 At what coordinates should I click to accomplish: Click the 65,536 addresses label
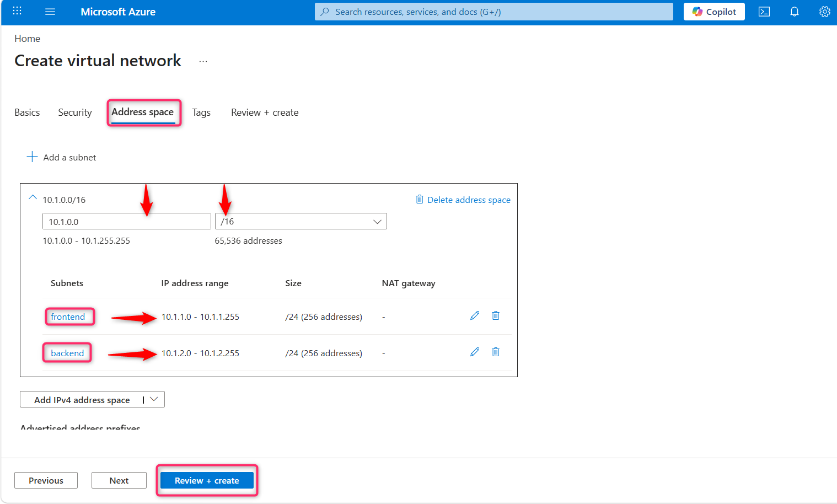coord(248,240)
